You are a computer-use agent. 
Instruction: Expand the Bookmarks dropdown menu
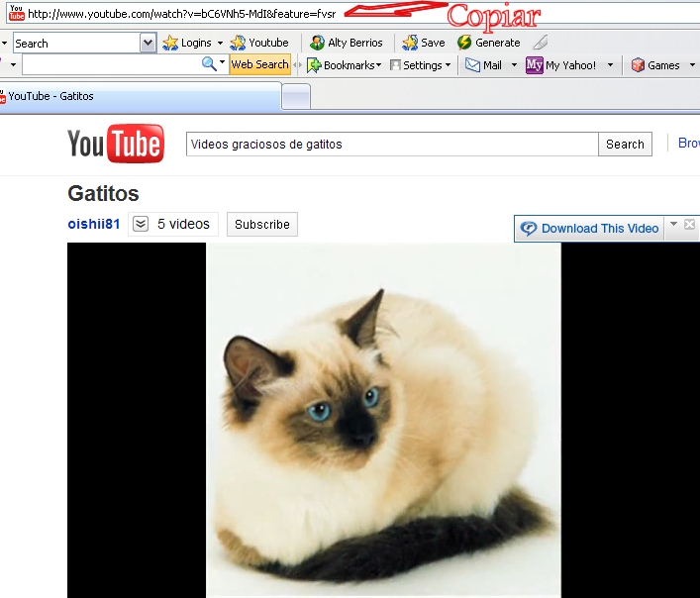(344, 65)
